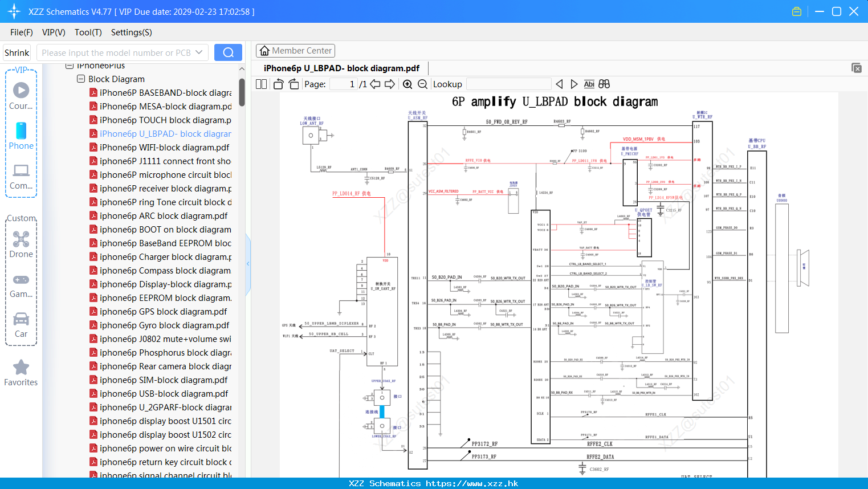Open iphone6p GPS block diagram.pdf
This screenshot has width=868, height=489.
pyautogui.click(x=158, y=312)
